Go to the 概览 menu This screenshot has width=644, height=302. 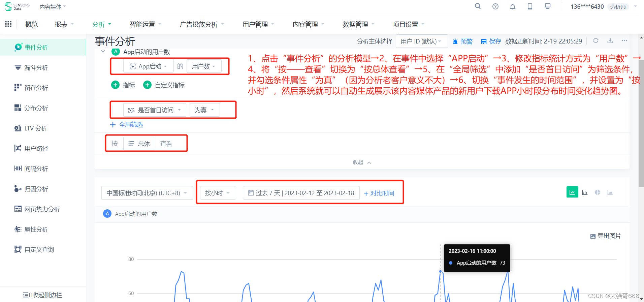32,24
